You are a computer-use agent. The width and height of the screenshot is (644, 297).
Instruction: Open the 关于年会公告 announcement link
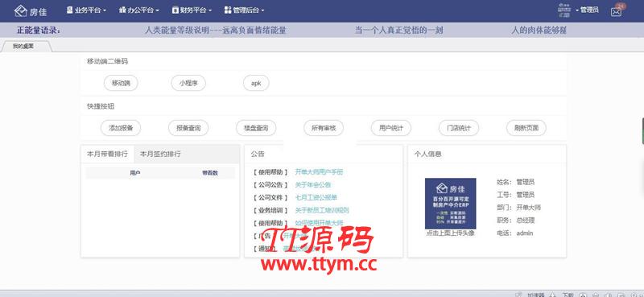pyautogui.click(x=313, y=185)
